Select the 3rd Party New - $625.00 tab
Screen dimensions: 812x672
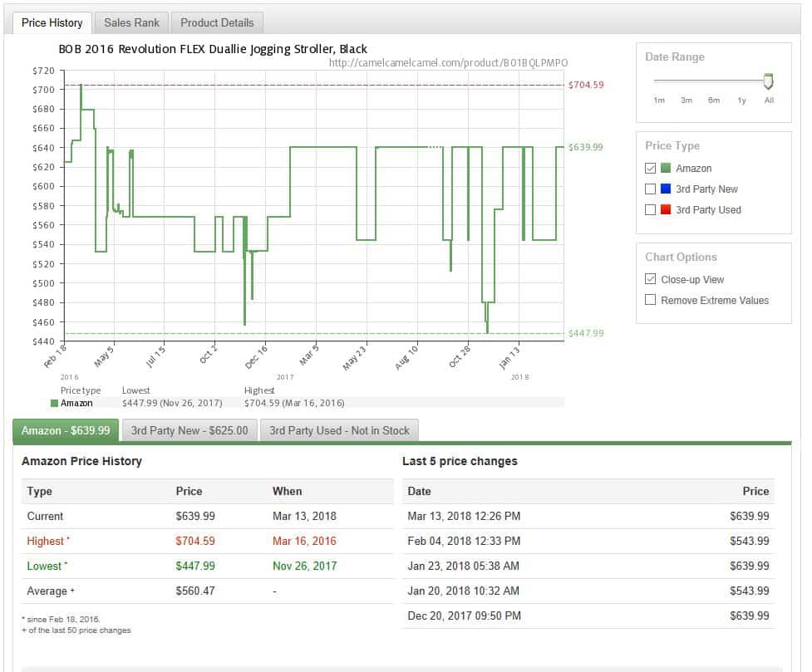[189, 430]
